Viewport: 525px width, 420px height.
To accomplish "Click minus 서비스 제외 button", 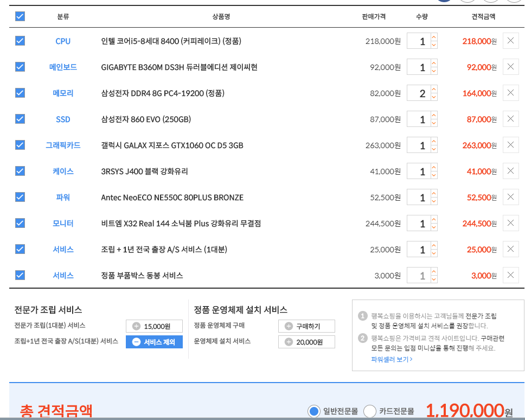I will point(137,342).
